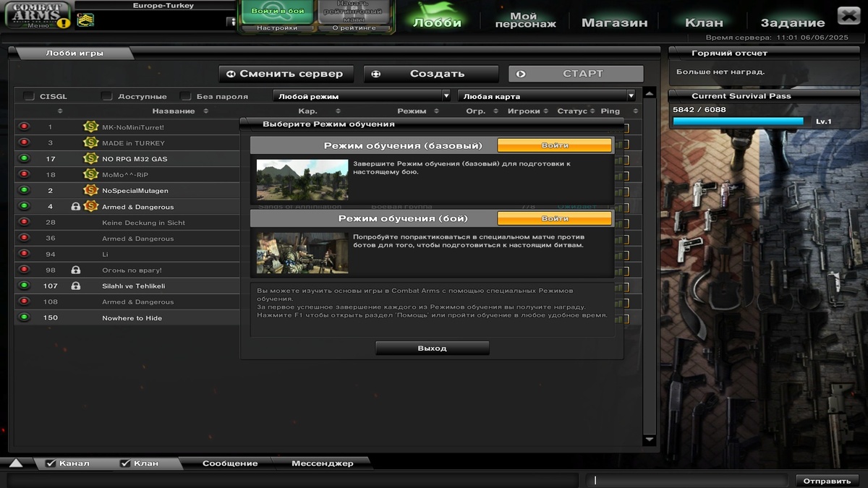Switch to the Мессенджер chat tab
The image size is (868, 488).
tap(322, 463)
